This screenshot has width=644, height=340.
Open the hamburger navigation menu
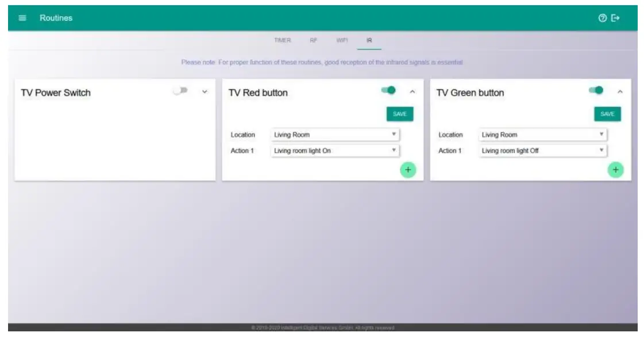[22, 18]
